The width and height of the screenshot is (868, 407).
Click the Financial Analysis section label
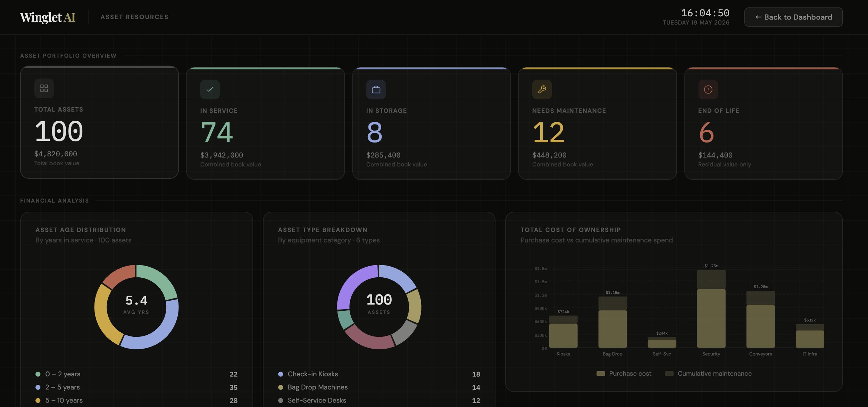55,201
